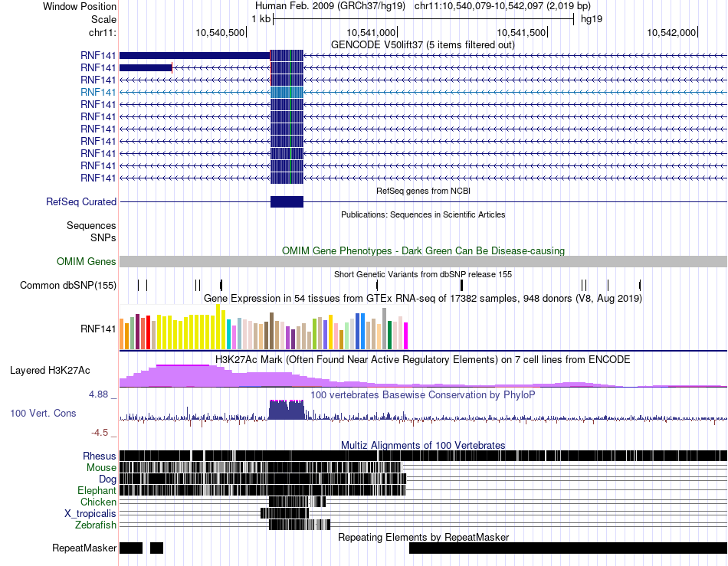The image size is (728, 566).
Task: Click the 4.88 PhyloP upper scale value
Action: click(98, 394)
